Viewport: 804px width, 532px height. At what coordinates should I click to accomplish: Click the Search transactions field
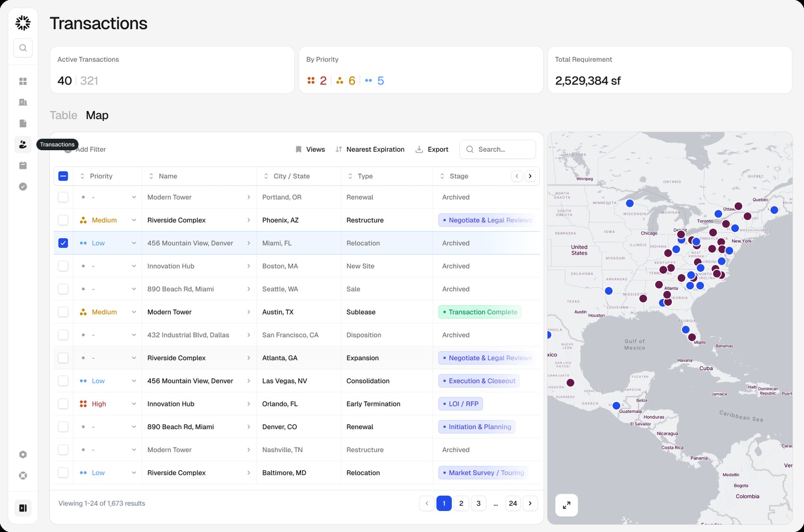click(x=497, y=149)
